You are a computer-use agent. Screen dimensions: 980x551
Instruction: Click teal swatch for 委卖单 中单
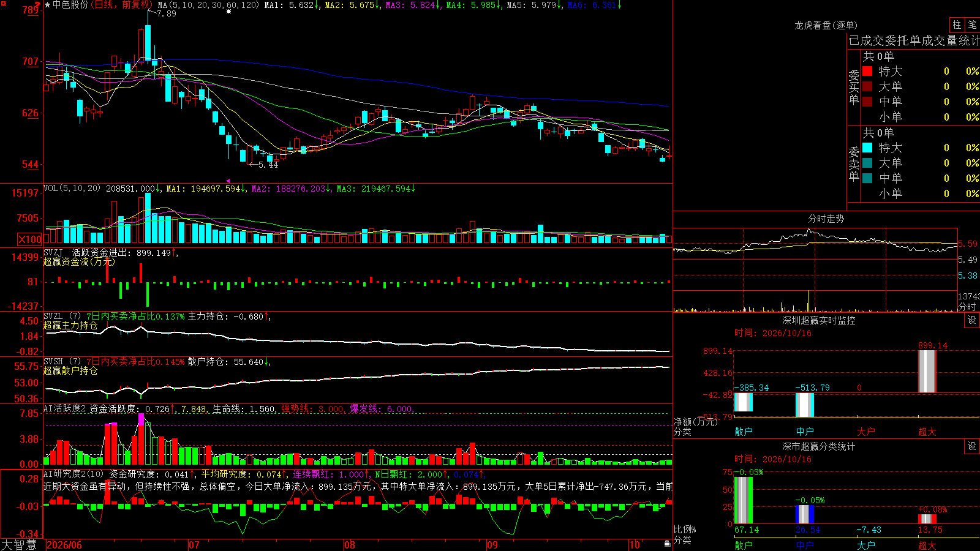867,178
